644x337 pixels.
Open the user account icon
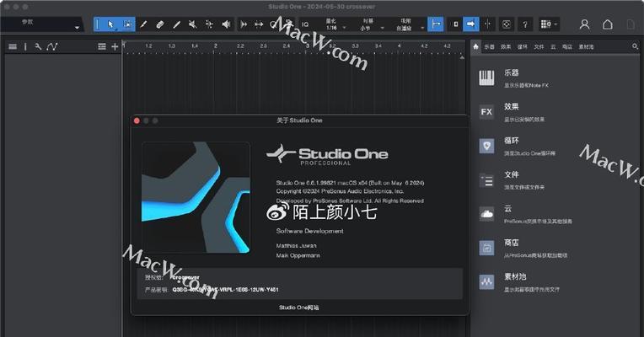coord(584,24)
